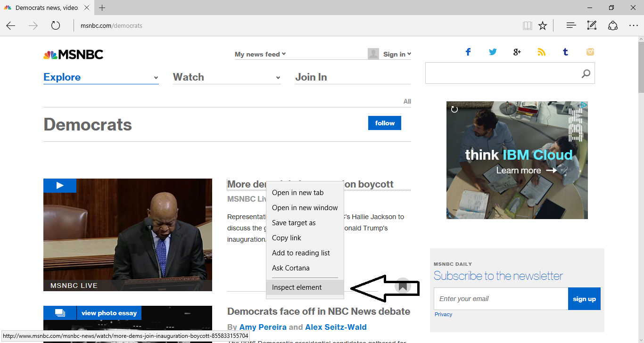Viewport: 644px width, 343px height.
Task: Open Democrats face off in NBC News debate
Action: (x=319, y=311)
